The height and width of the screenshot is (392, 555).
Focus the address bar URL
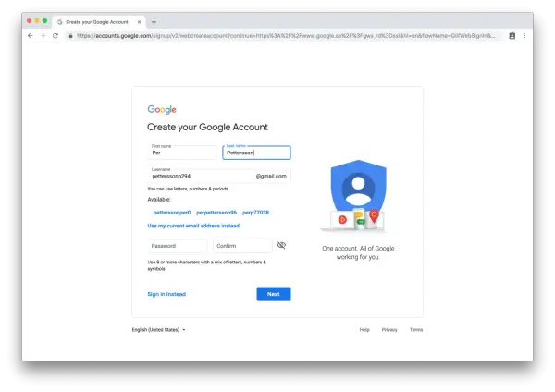285,36
